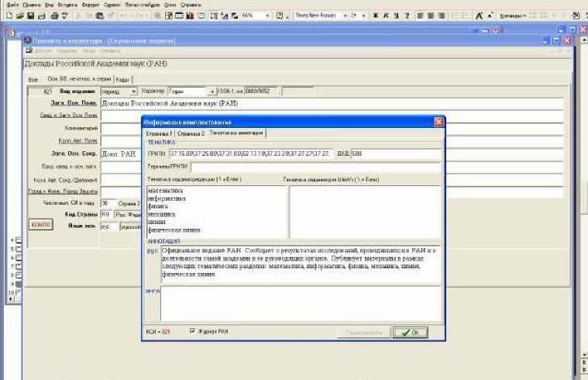Create a new document from the toolbar

coord(9,16)
